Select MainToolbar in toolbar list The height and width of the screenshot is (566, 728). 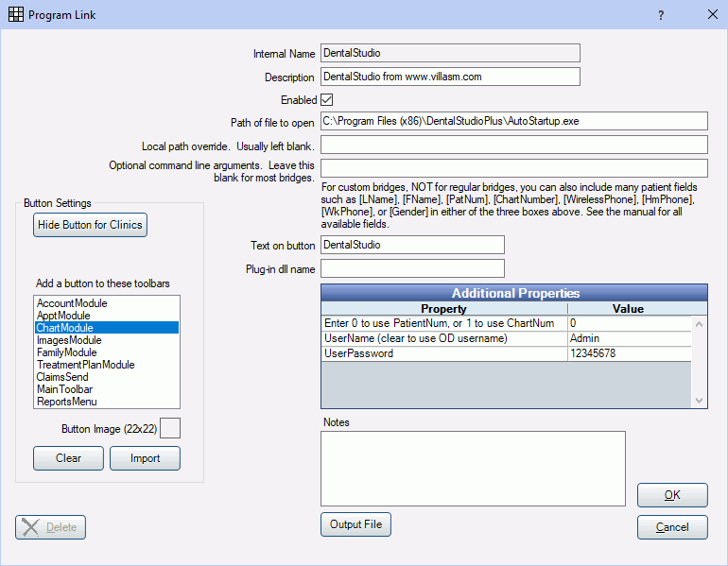(x=107, y=389)
